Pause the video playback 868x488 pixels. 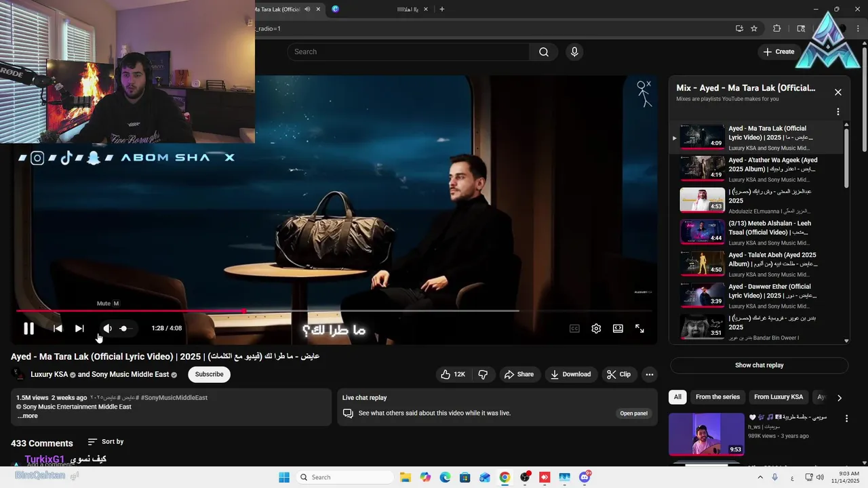[28, 329]
